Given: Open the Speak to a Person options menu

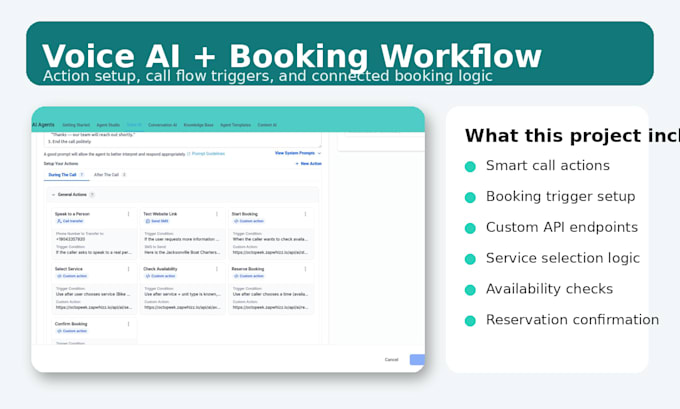Looking at the screenshot, I should tap(128, 214).
